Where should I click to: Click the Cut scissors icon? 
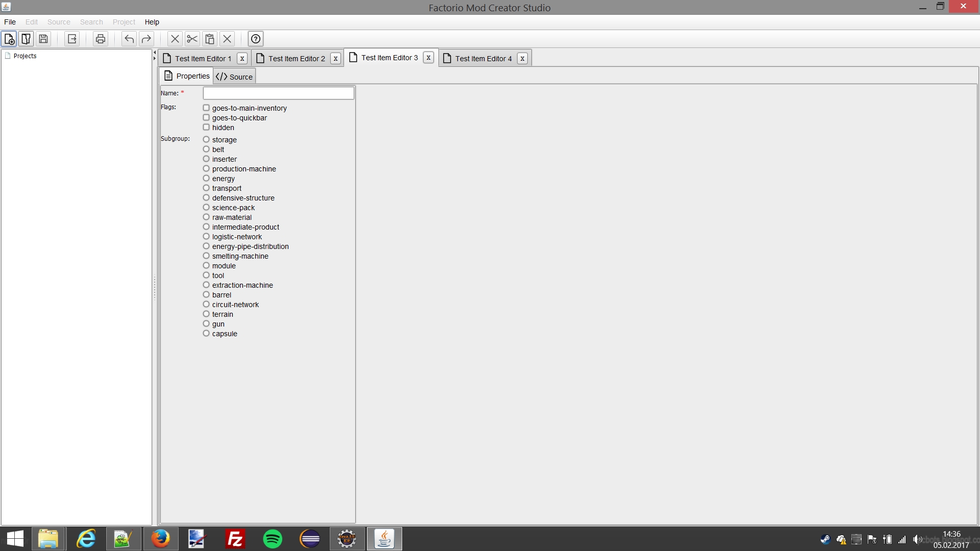coord(192,39)
